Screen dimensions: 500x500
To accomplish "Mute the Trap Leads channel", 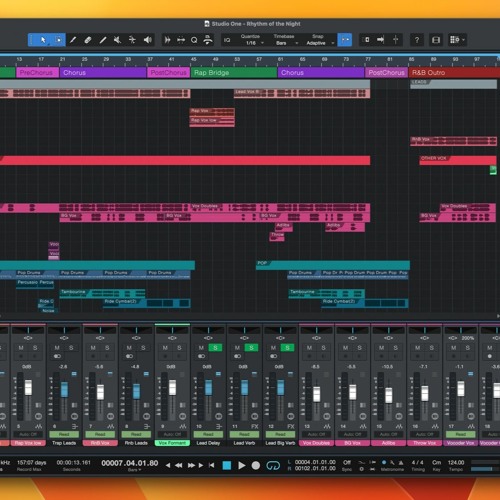I will coord(57,348).
